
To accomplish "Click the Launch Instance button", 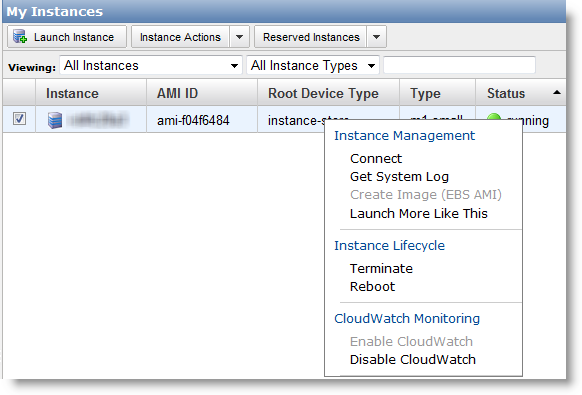I will (x=67, y=37).
